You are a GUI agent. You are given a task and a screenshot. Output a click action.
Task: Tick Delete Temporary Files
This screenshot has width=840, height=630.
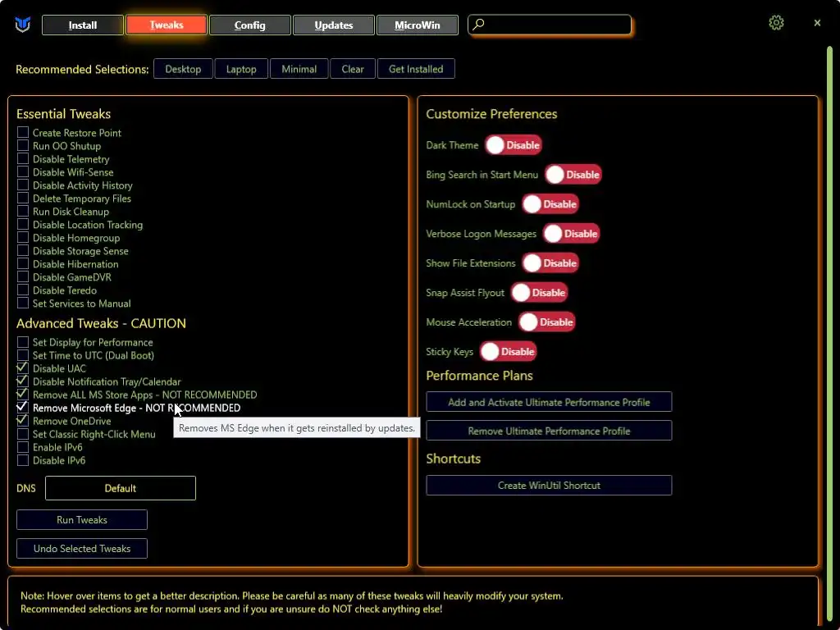tap(22, 199)
